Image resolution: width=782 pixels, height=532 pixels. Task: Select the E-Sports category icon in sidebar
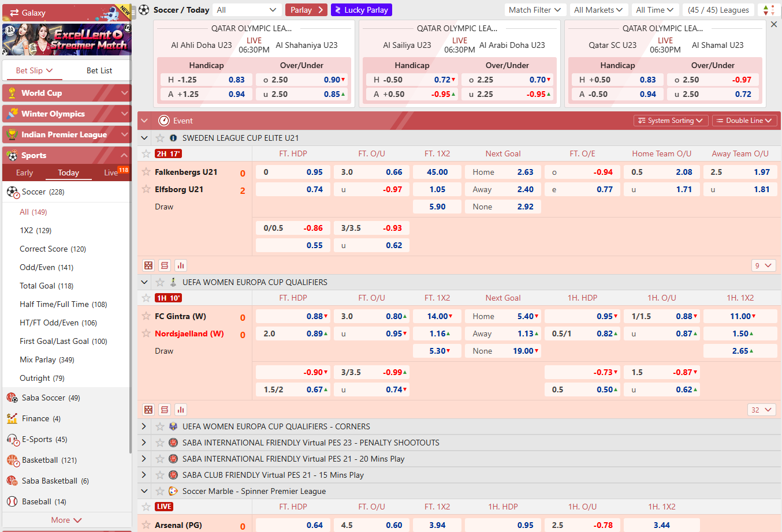pyautogui.click(x=13, y=439)
